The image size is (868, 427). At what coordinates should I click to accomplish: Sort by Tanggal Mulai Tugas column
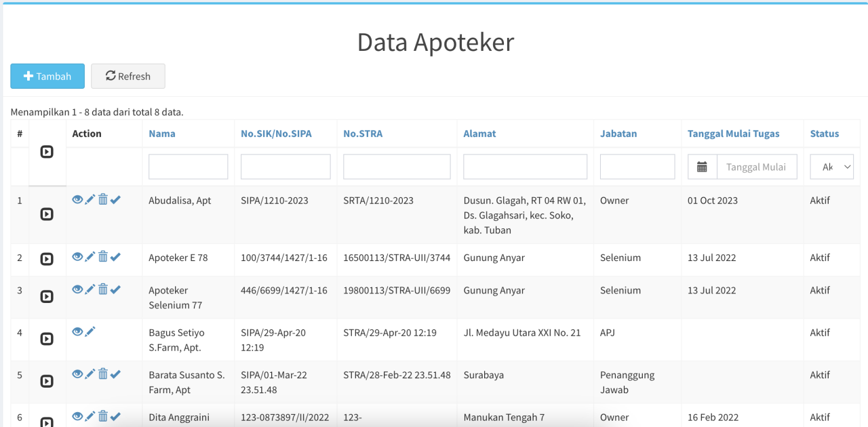point(733,134)
